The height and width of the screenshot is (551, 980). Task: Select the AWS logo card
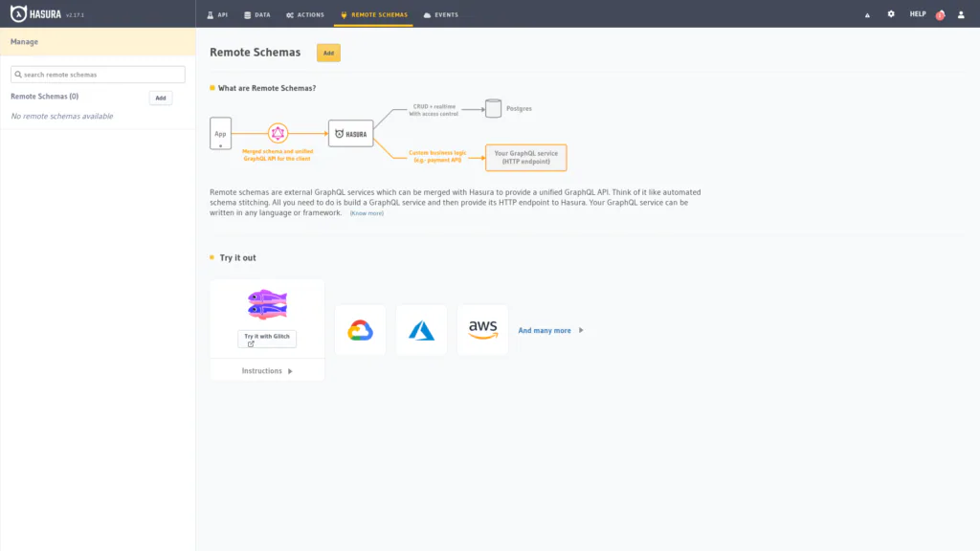482,330
